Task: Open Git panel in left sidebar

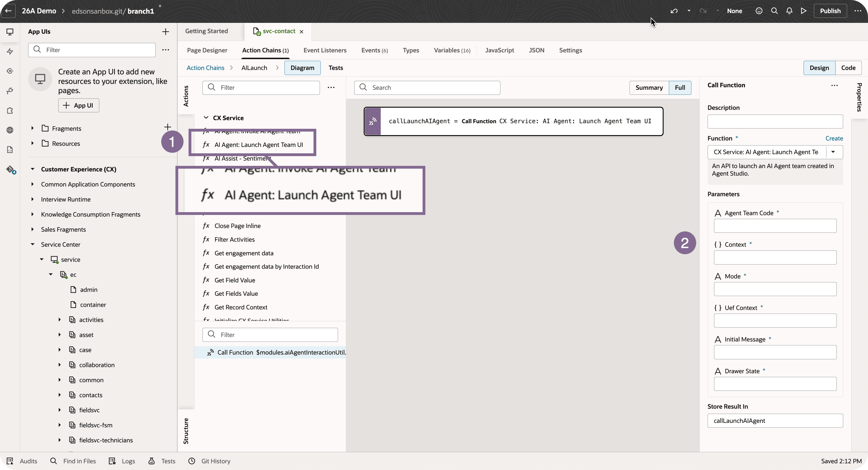Action: point(10,169)
